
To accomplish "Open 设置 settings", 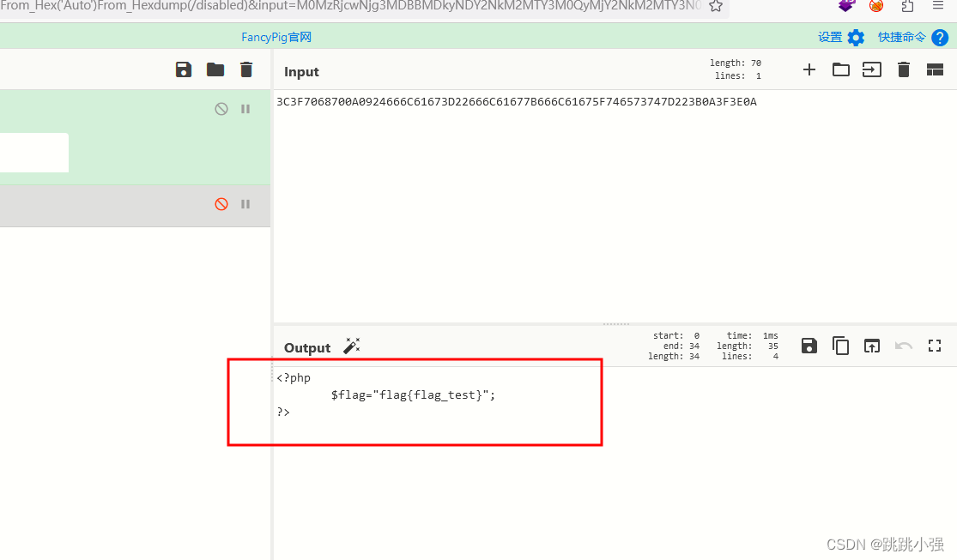I will (830, 37).
